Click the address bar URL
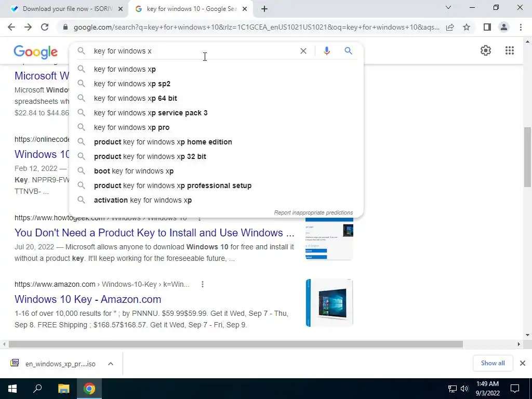Viewport: 532px width, 399px height. pyautogui.click(x=257, y=27)
